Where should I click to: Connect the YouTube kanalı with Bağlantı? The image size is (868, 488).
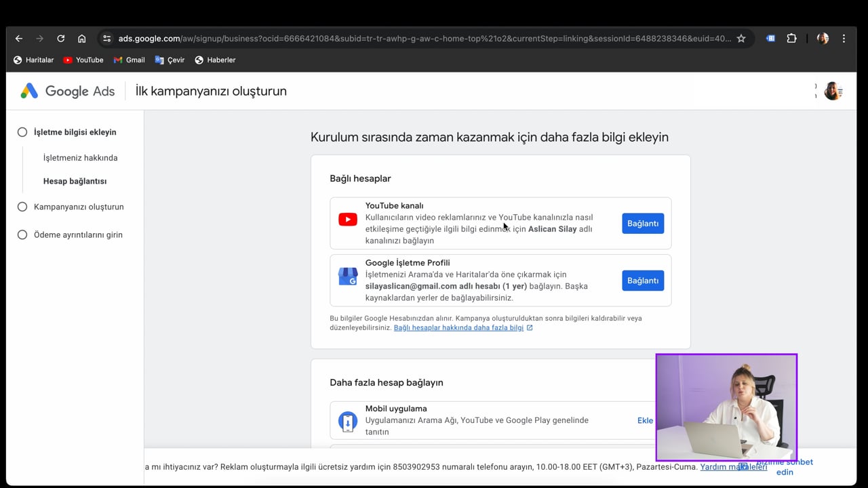point(643,224)
